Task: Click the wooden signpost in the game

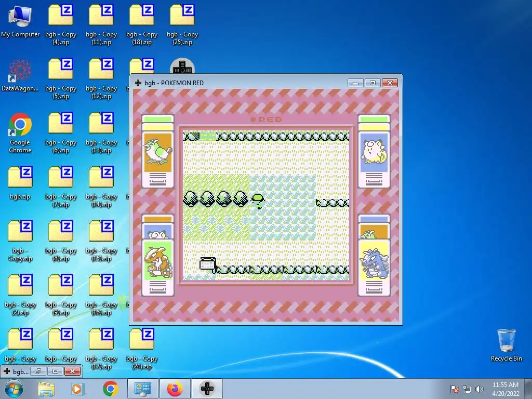Action: 208,263
